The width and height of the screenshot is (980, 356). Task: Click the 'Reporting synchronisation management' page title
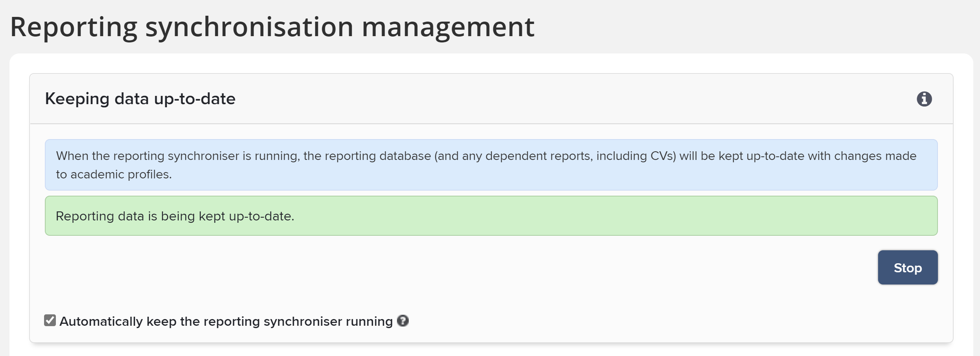tap(272, 27)
